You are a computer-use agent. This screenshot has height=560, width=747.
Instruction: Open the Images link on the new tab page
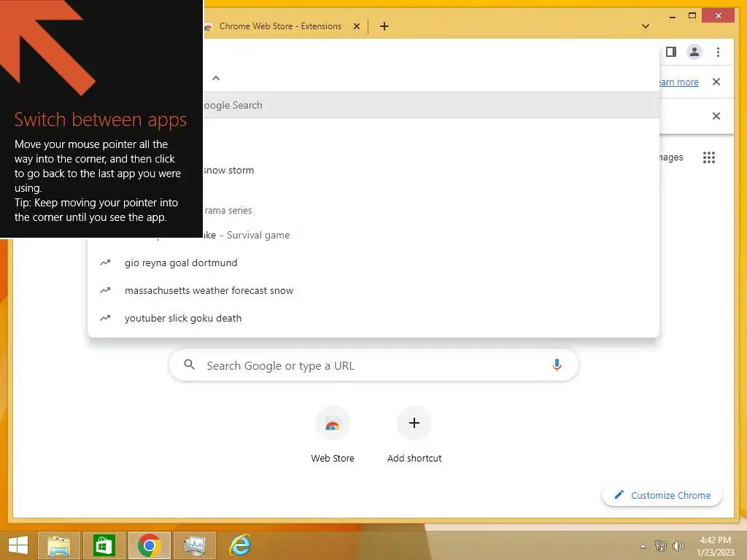pyautogui.click(x=671, y=157)
